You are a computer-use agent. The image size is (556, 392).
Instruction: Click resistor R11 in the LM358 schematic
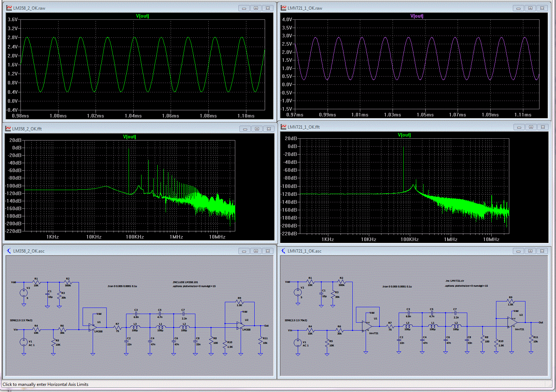260,341
